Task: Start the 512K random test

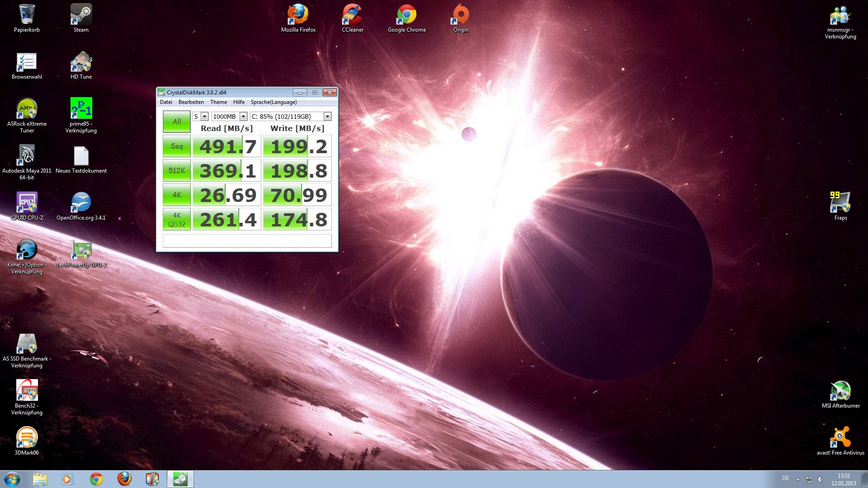Action: (x=177, y=170)
